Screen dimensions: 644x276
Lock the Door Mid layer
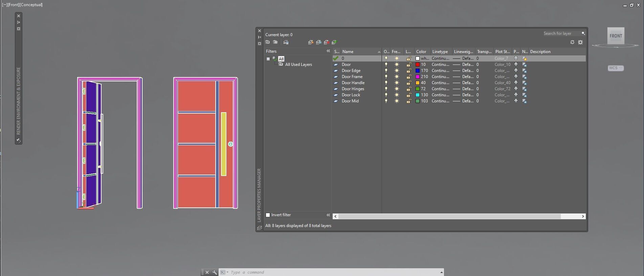point(409,101)
